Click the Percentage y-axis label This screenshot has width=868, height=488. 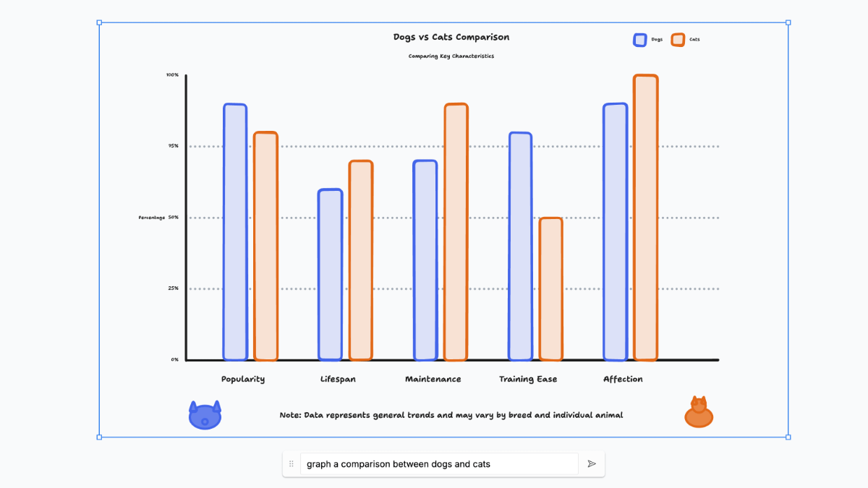click(x=152, y=218)
